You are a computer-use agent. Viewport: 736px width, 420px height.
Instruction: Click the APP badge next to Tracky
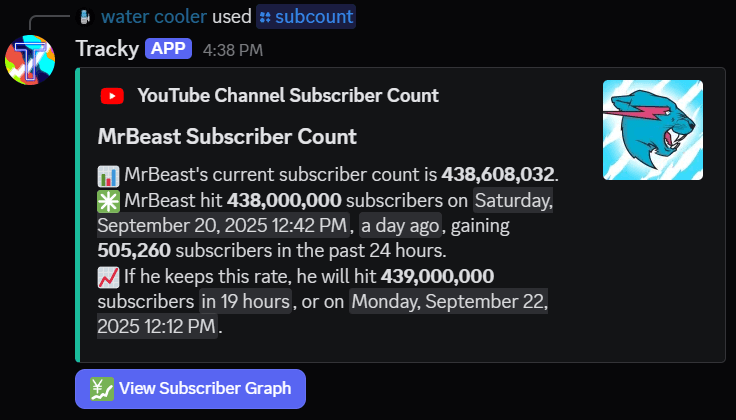pyautogui.click(x=166, y=48)
